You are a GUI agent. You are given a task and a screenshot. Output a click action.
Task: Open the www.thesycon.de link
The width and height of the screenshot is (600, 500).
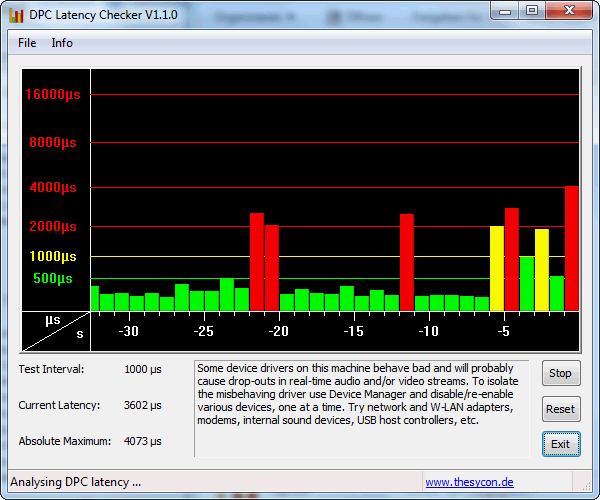tap(469, 482)
